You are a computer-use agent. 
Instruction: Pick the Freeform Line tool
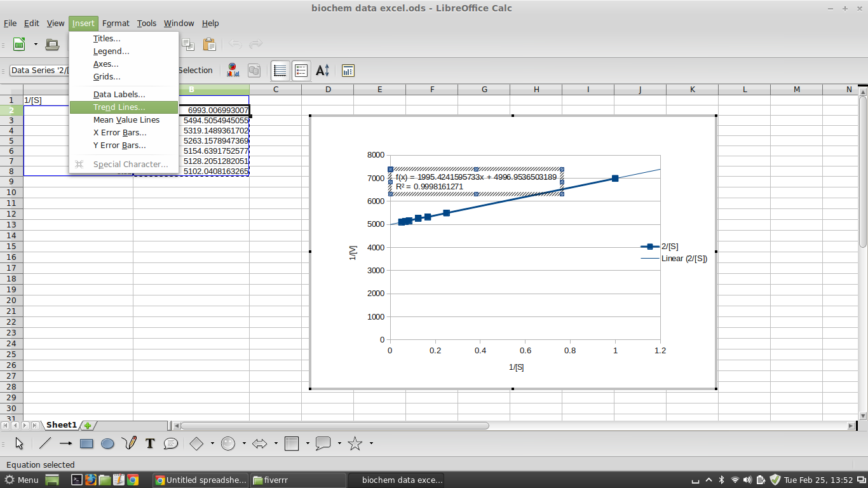pos(129,443)
